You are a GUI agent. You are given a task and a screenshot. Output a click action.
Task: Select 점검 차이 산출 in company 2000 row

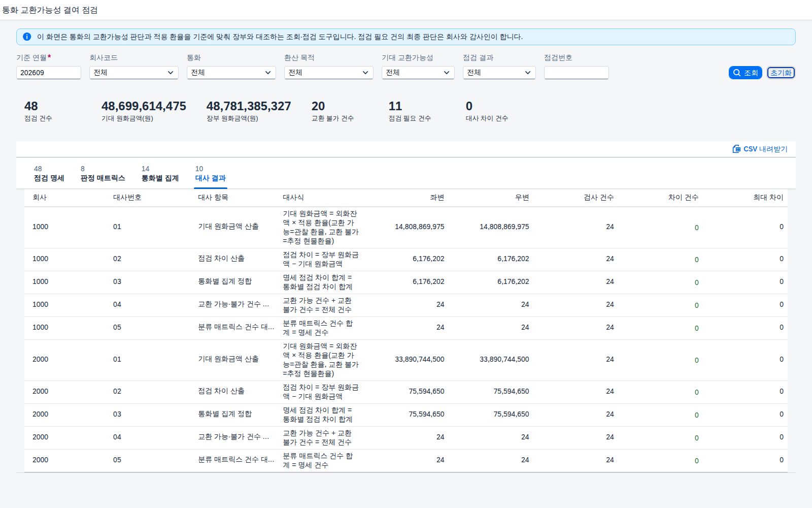221,391
